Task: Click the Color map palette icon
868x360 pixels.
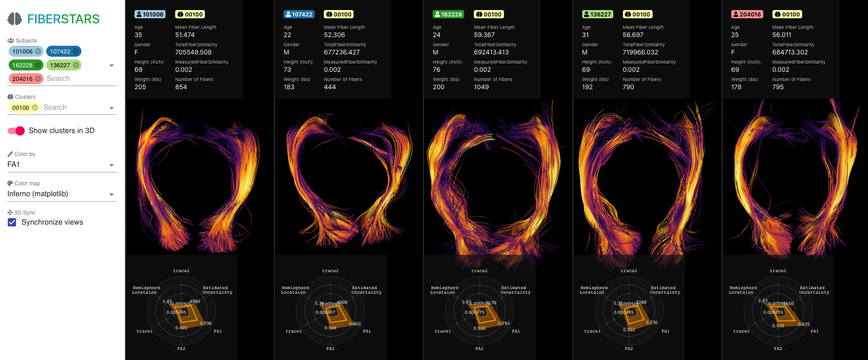Action: click(x=10, y=183)
